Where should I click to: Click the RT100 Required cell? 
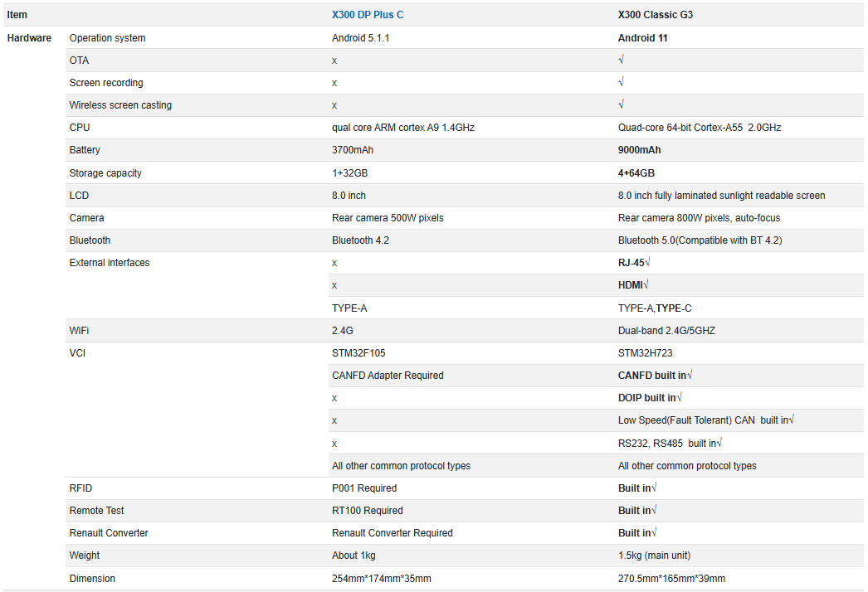pyautogui.click(x=368, y=511)
